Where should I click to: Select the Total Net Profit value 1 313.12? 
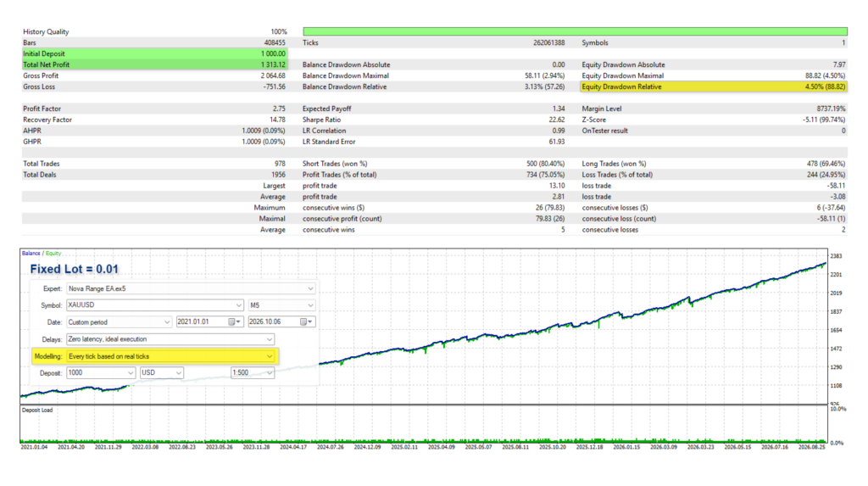coord(274,64)
